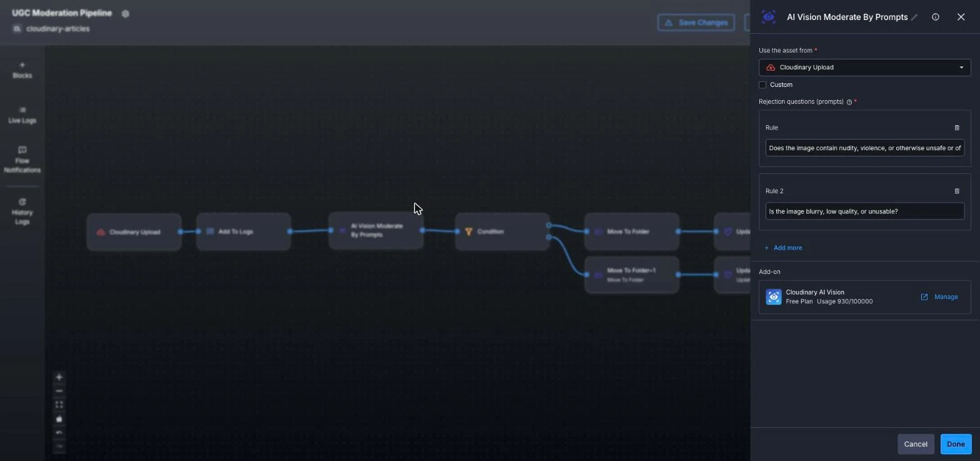The width and height of the screenshot is (980, 461).
Task: Click the UGC Moderation Pipeline title
Action: [62, 13]
